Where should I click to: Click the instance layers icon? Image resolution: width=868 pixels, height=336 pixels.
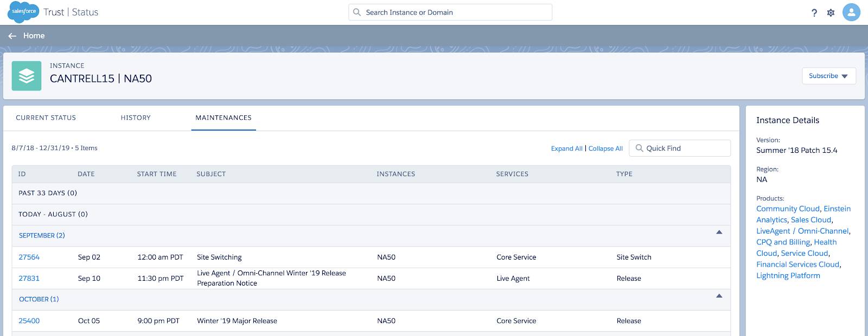point(27,76)
